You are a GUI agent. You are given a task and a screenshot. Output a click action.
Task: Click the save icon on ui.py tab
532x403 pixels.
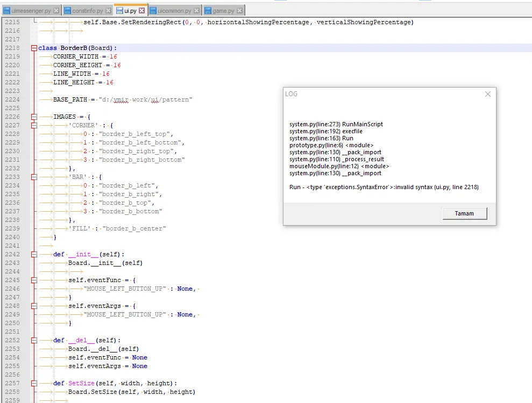point(119,11)
